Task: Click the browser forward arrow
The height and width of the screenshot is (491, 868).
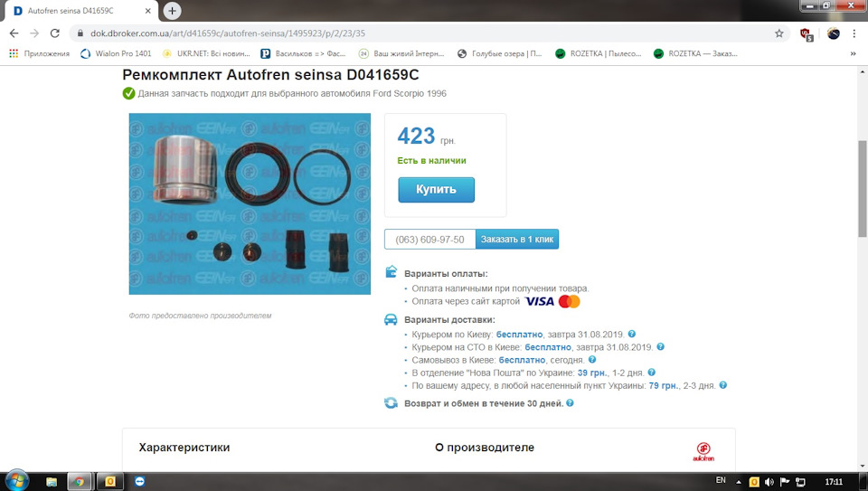Action: (x=34, y=33)
